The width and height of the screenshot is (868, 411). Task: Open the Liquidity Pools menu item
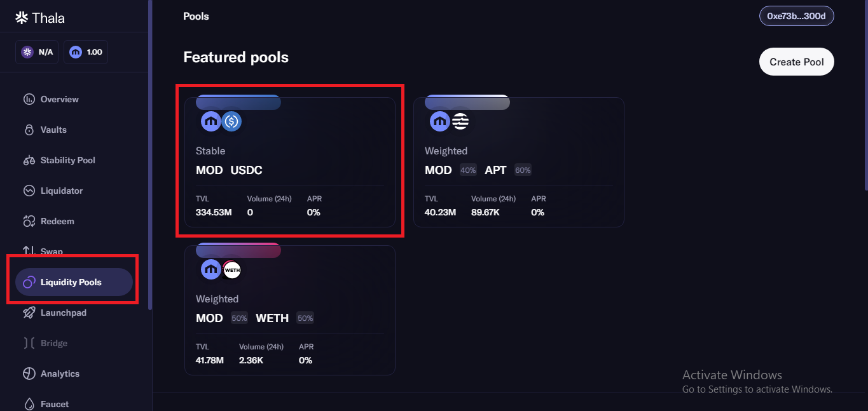71,282
